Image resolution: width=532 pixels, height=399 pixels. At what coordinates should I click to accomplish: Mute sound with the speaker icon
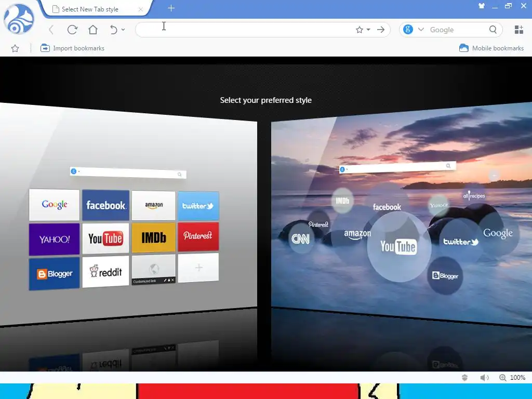tap(484, 378)
